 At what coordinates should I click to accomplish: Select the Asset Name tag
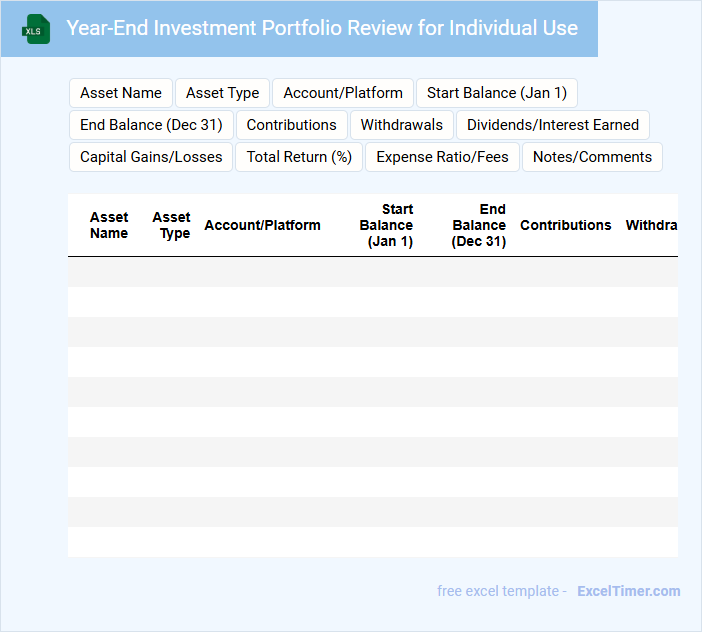(121, 93)
